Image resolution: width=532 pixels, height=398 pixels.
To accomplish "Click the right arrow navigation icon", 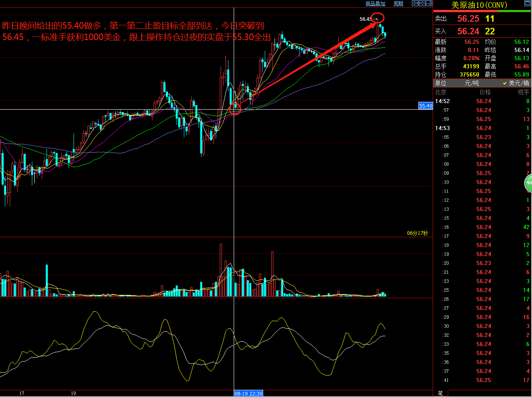I will click(422, 3).
